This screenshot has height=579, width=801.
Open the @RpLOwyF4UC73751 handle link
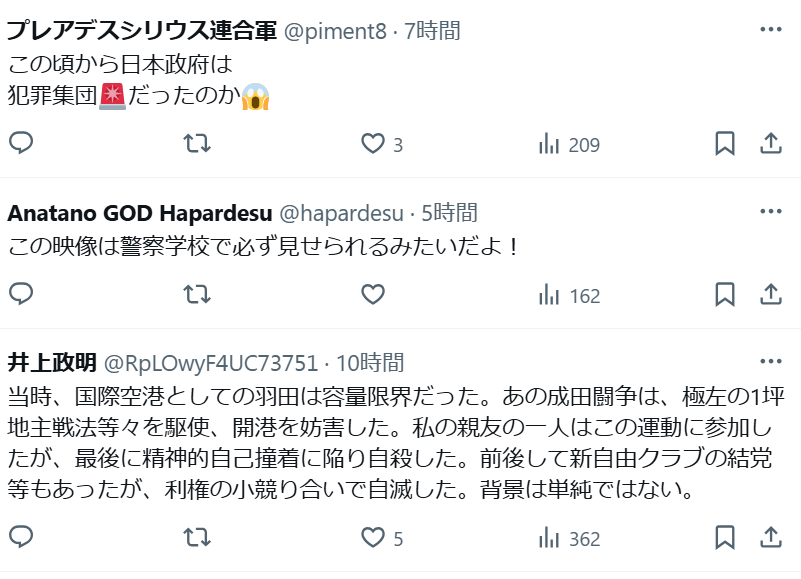click(x=211, y=363)
